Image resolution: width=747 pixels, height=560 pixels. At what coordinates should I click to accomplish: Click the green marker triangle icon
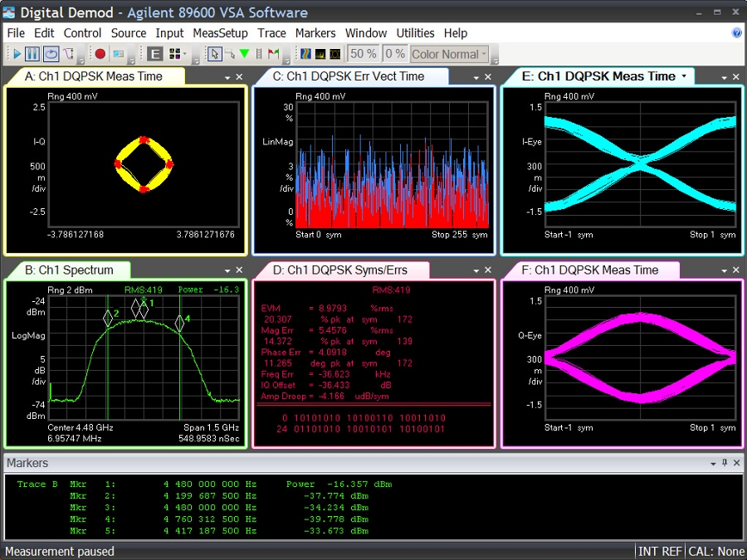(244, 54)
